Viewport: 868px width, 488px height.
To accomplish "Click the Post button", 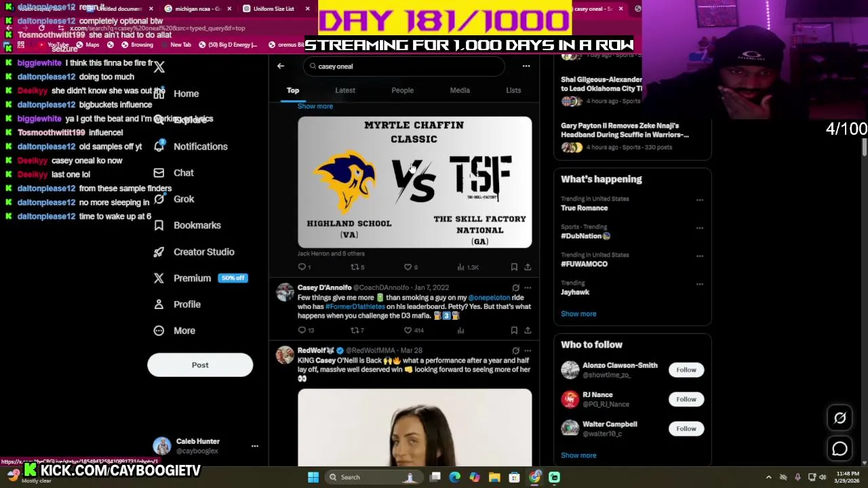I will pos(200,365).
